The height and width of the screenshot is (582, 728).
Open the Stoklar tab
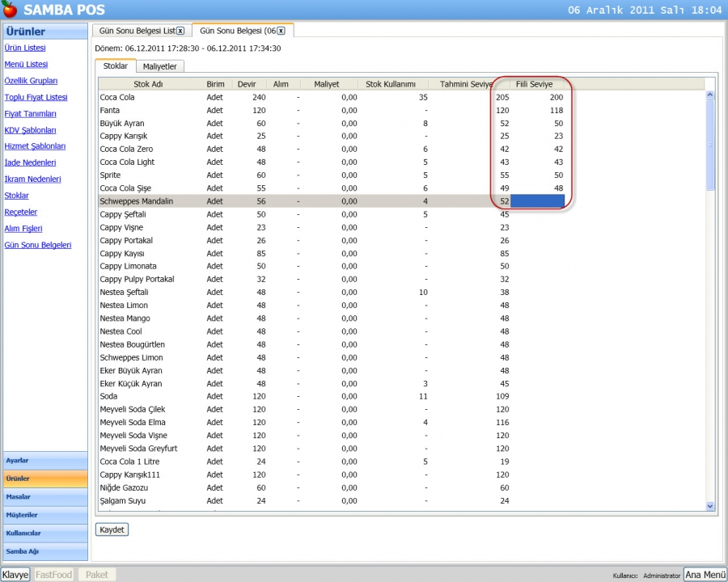[x=115, y=66]
